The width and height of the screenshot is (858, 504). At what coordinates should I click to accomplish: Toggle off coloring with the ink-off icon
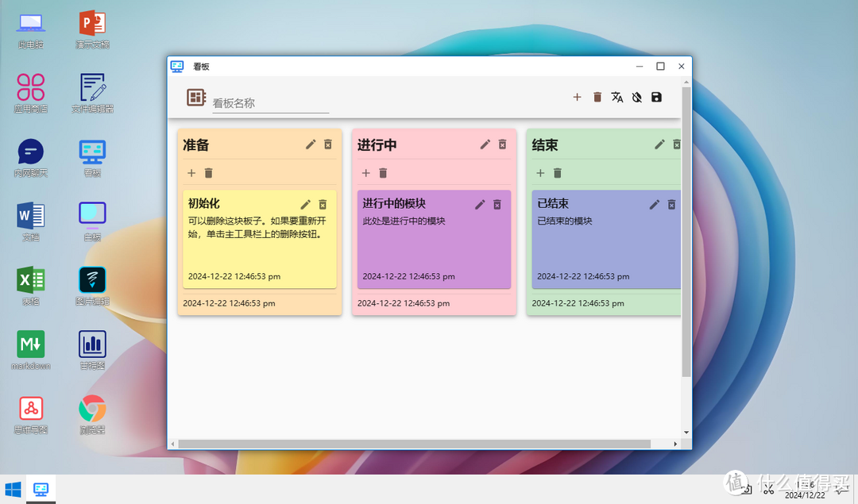coord(637,97)
